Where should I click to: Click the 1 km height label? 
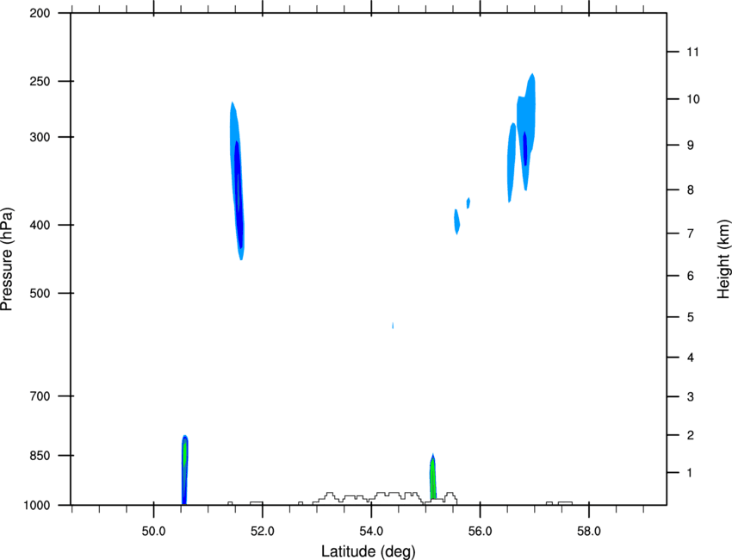[690, 473]
